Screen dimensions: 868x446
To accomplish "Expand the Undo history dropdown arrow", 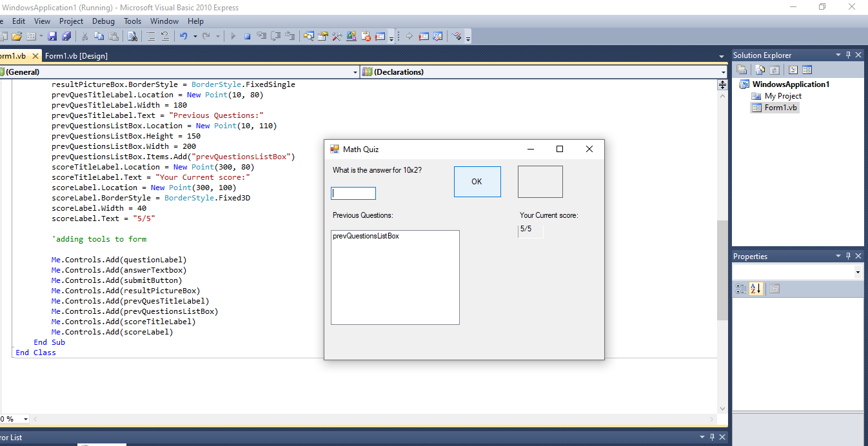I will [x=194, y=36].
